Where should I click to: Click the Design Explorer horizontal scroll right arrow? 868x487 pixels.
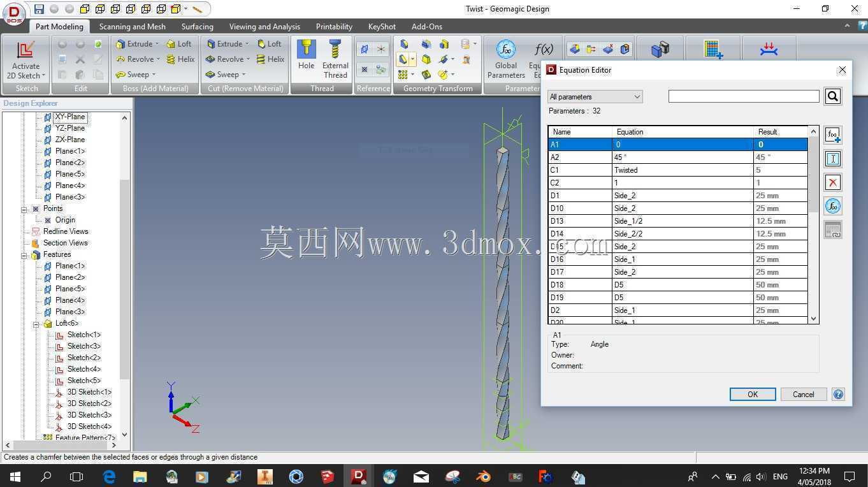113,445
